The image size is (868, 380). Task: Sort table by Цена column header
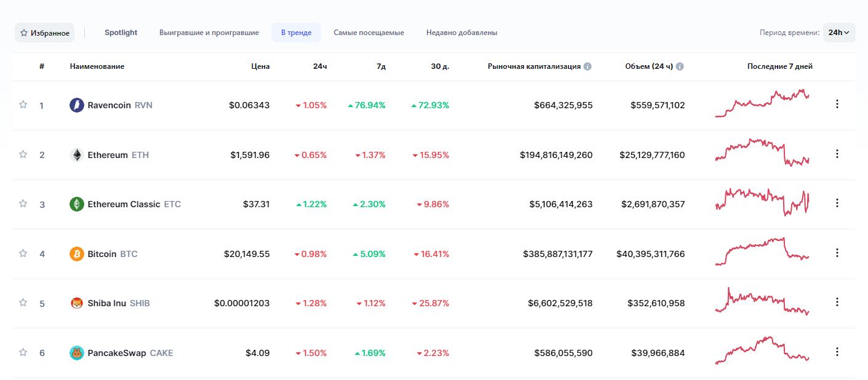pyautogui.click(x=260, y=66)
